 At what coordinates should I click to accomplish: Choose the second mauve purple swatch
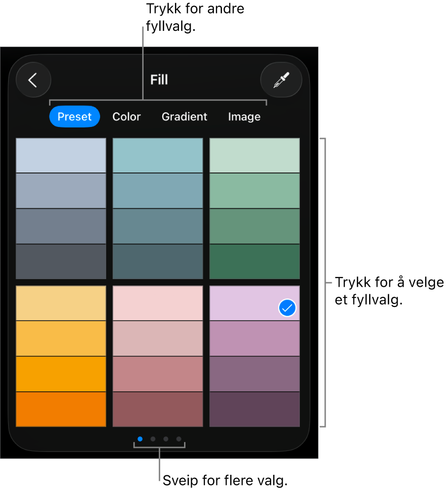point(254,338)
